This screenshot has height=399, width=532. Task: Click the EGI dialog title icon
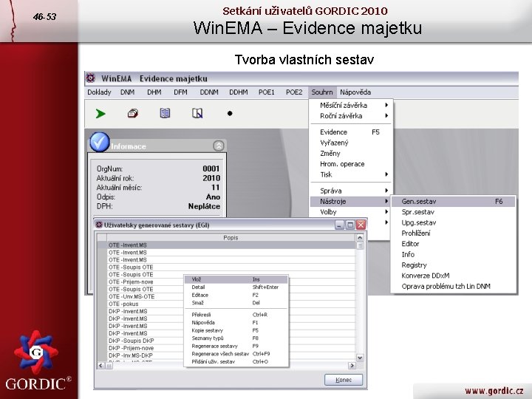(x=99, y=225)
